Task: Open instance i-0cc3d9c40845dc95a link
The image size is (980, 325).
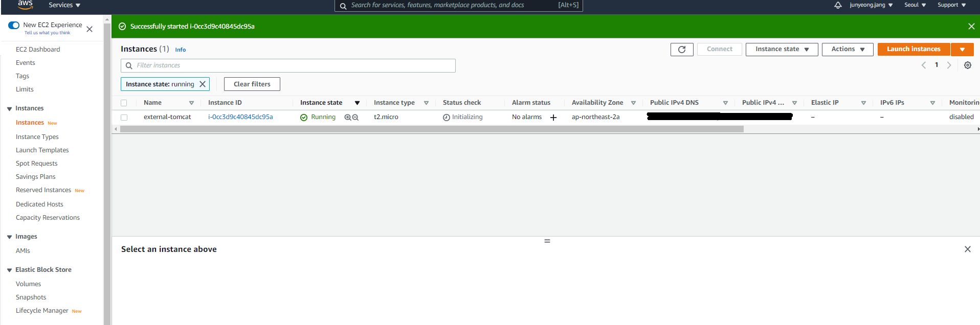Action: click(240, 117)
